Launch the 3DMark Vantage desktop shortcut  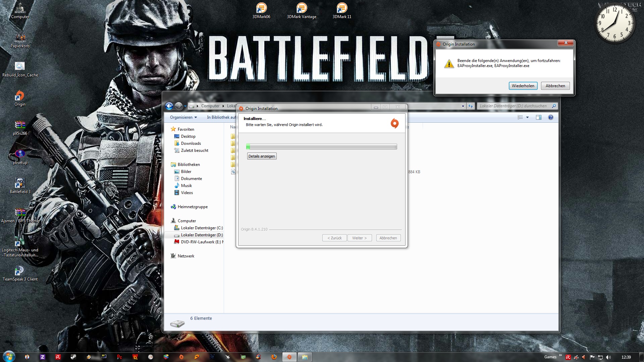click(x=302, y=10)
